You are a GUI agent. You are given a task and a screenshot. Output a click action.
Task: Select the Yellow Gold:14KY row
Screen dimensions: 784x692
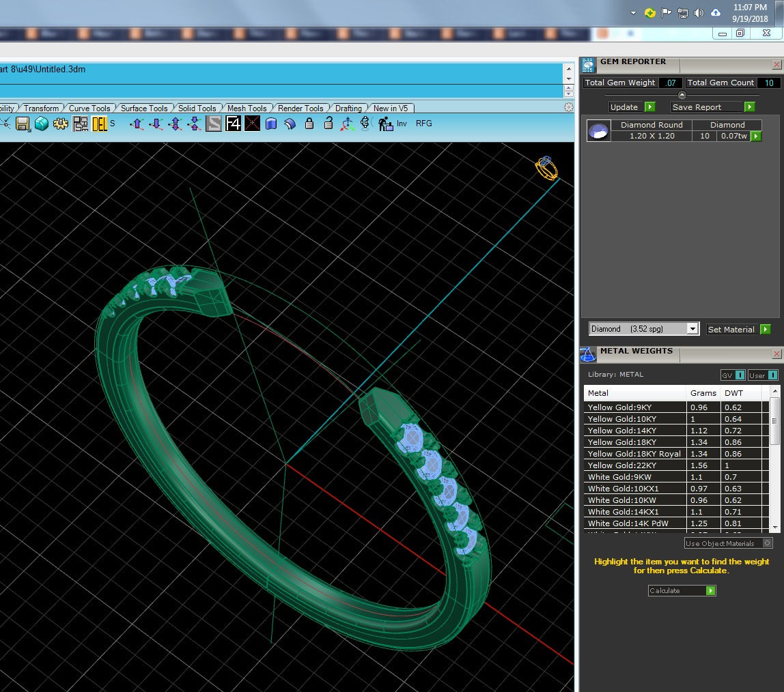[676, 431]
